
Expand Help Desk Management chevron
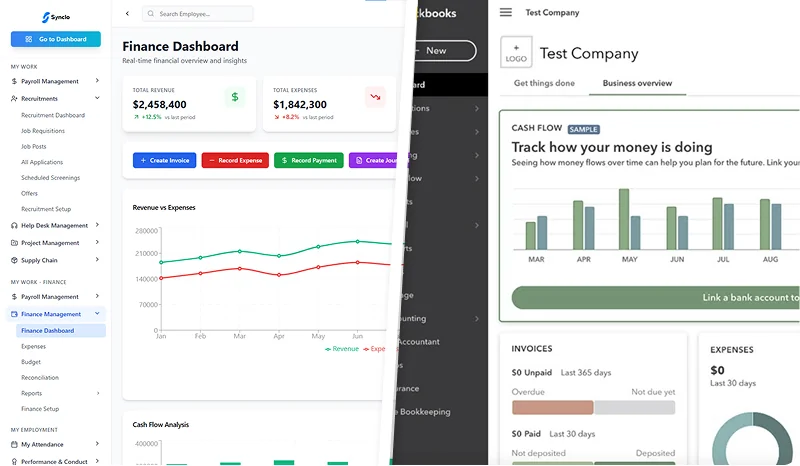coord(97,225)
